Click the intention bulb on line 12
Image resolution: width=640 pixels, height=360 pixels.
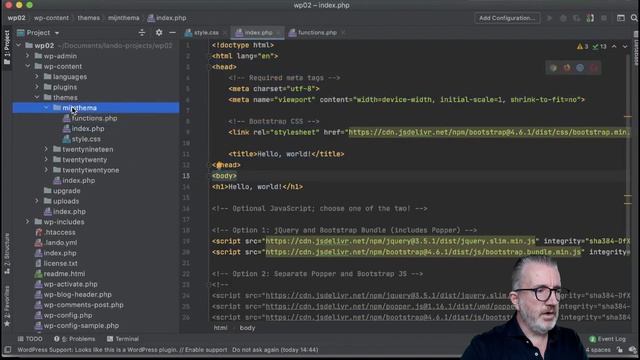pos(219,165)
